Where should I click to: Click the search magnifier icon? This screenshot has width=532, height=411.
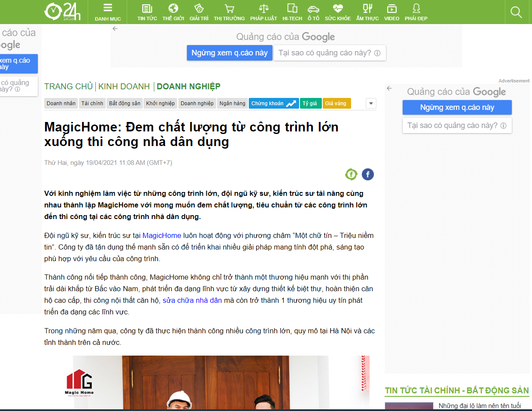[516, 12]
